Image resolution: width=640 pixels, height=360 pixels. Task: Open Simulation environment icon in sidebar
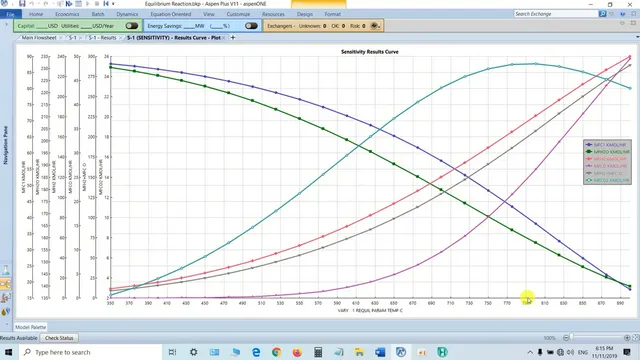click(6, 284)
